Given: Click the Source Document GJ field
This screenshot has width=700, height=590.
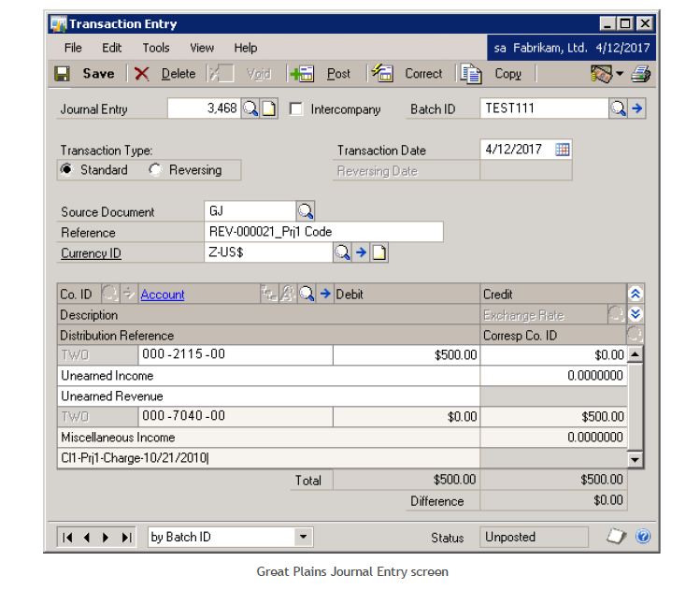Looking at the screenshot, I should click(250, 210).
